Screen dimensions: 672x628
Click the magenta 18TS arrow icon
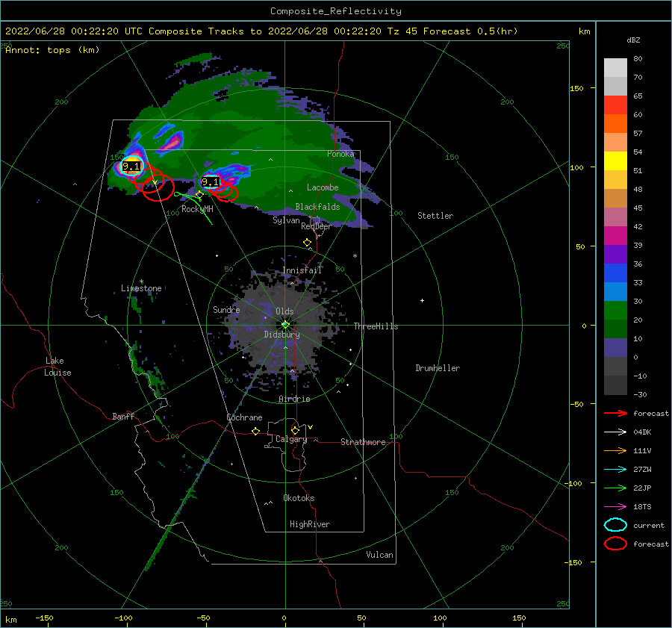(615, 507)
